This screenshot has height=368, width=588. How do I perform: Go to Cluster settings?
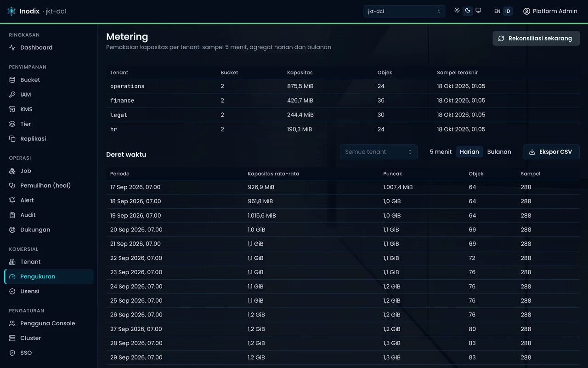point(49,338)
